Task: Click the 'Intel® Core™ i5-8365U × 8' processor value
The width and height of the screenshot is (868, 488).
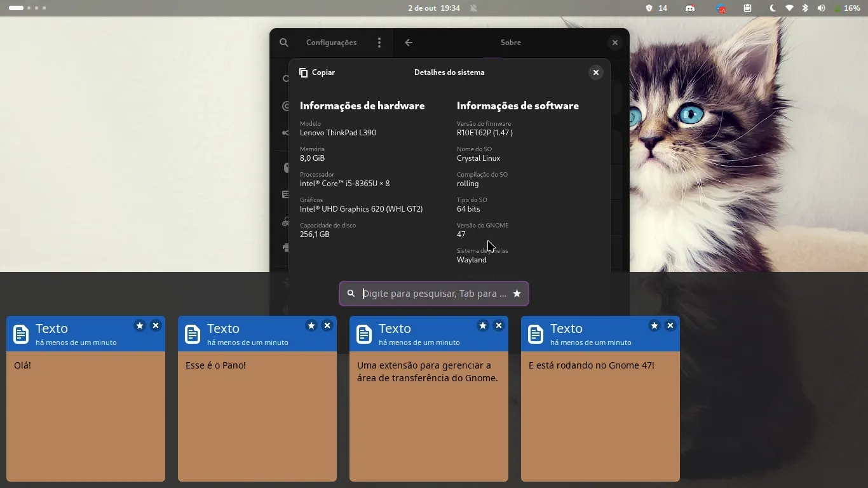Action: pos(345,184)
